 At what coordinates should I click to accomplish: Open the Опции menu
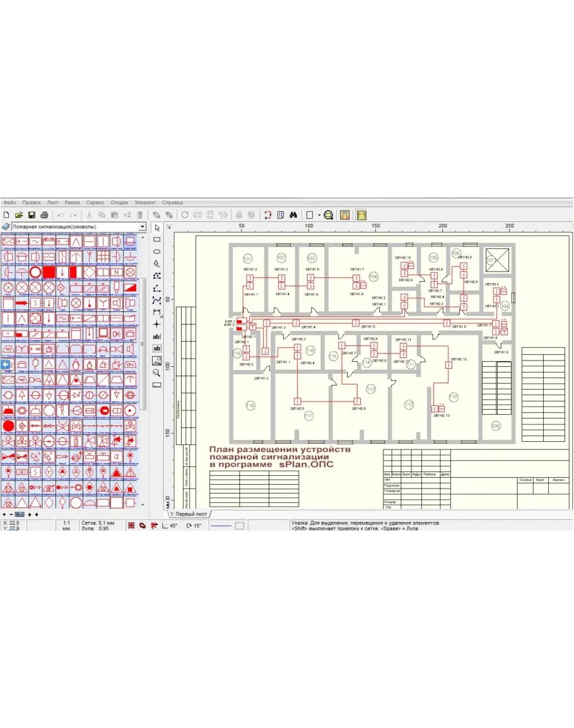pos(119,202)
